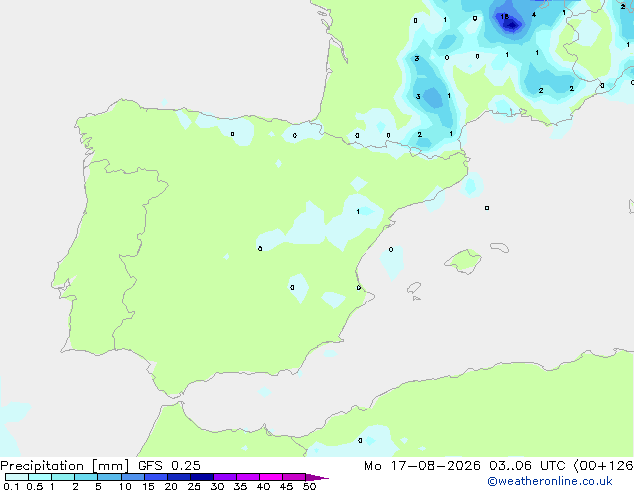Screen dimensions: 634x490
Task: Click the dark-blue rainfall maximum over France
Action: tap(512, 25)
